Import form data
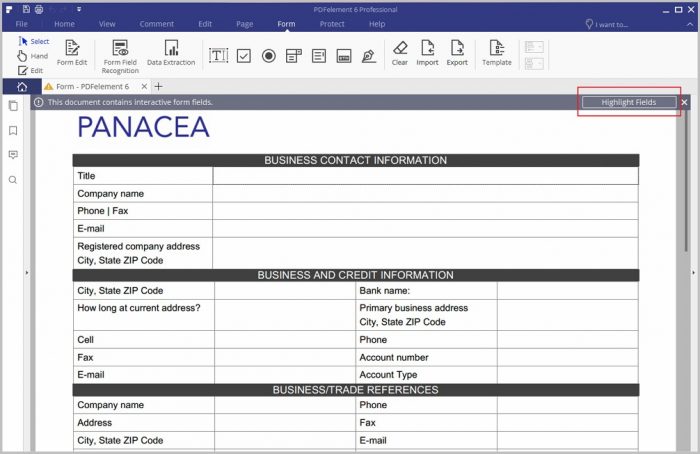Image resolution: width=700 pixels, height=454 pixels. [427, 53]
